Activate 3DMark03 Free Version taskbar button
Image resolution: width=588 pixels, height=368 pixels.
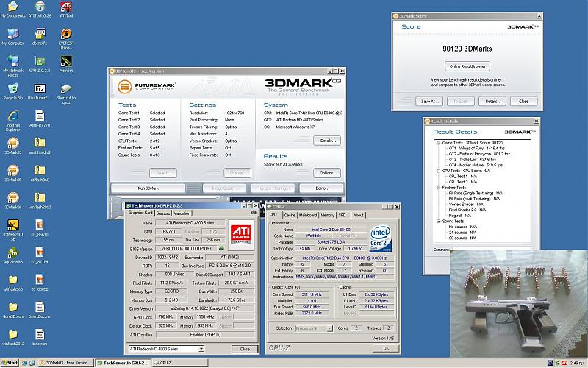(x=65, y=363)
